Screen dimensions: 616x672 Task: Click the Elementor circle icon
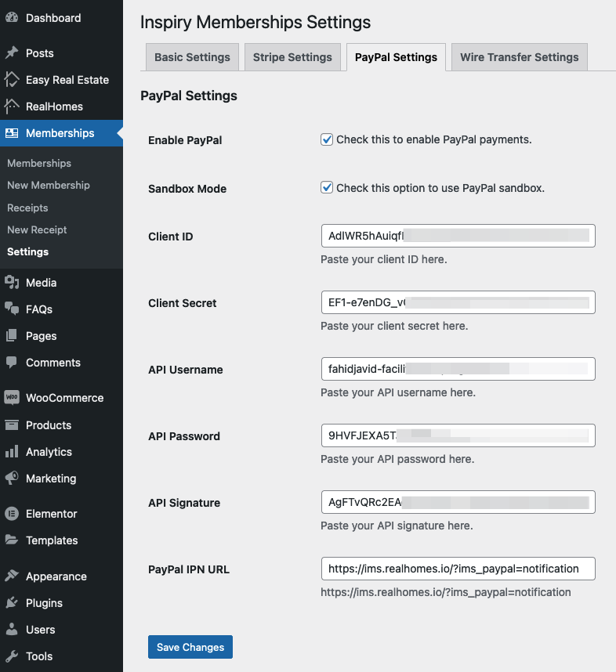(12, 513)
